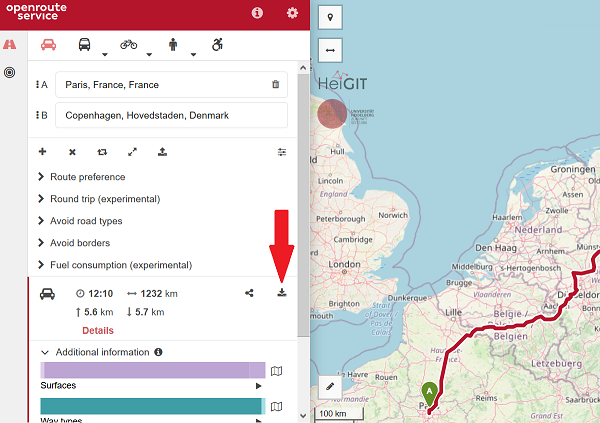The height and width of the screenshot is (423, 600).
Task: Open the route Details link
Action: click(97, 330)
